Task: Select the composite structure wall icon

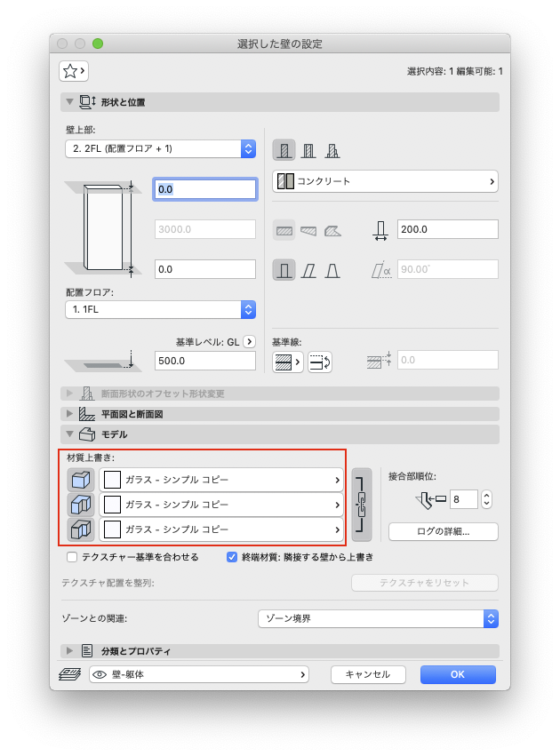Action: 308,150
